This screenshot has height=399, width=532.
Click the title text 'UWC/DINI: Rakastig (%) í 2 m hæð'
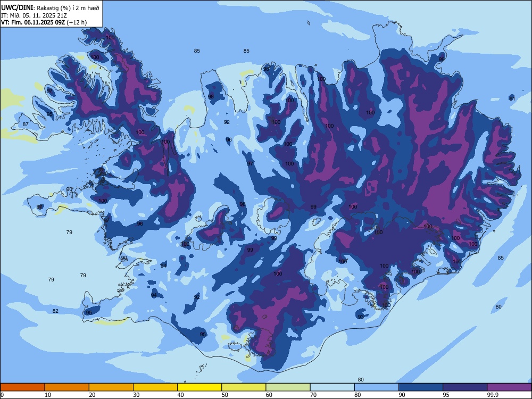(x=50, y=8)
